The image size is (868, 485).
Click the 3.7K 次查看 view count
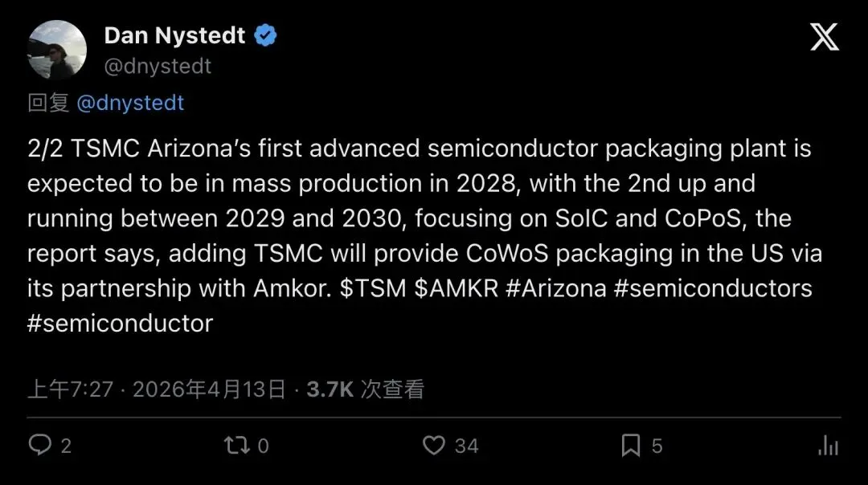pos(366,390)
